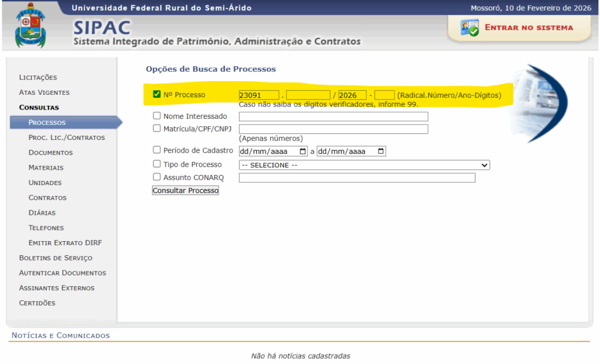Screen dimensions: 600x364
Task: Select Documentos from the Consultas menu
Action: (x=50, y=153)
